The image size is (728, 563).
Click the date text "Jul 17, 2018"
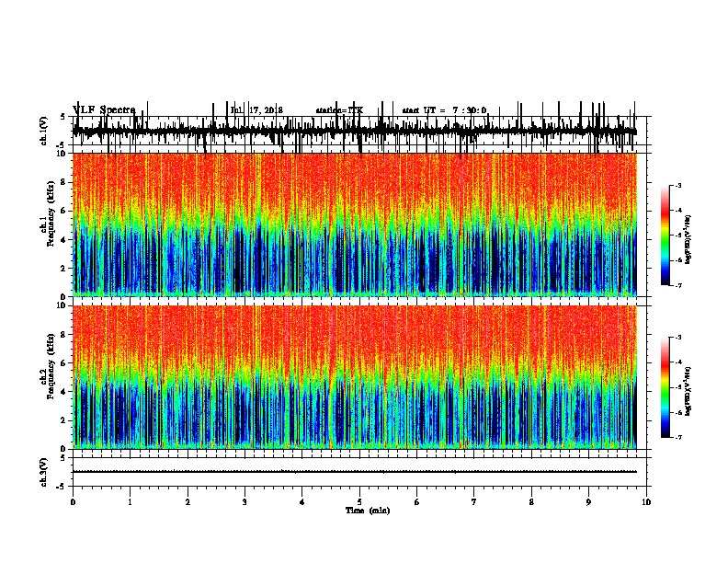(x=256, y=110)
